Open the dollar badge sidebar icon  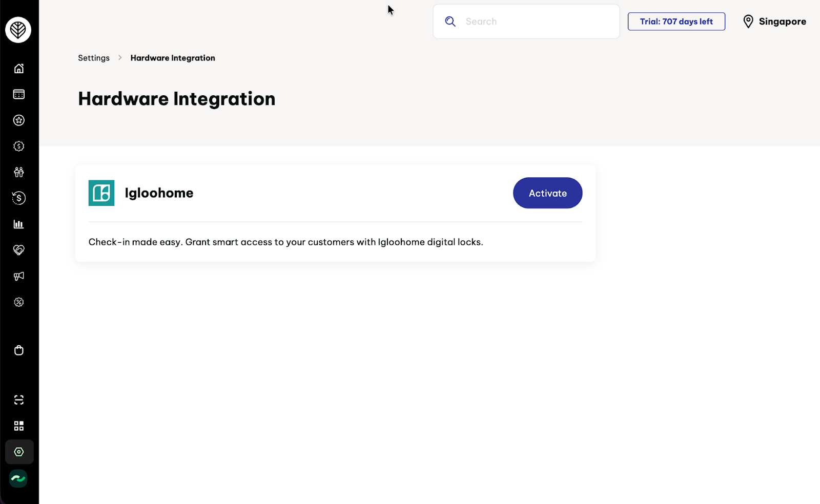19,146
